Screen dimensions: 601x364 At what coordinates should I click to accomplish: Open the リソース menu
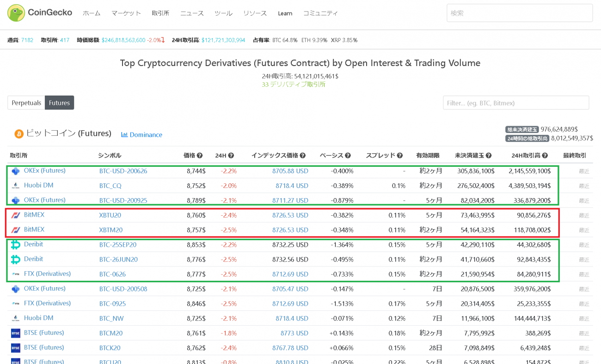click(x=255, y=13)
